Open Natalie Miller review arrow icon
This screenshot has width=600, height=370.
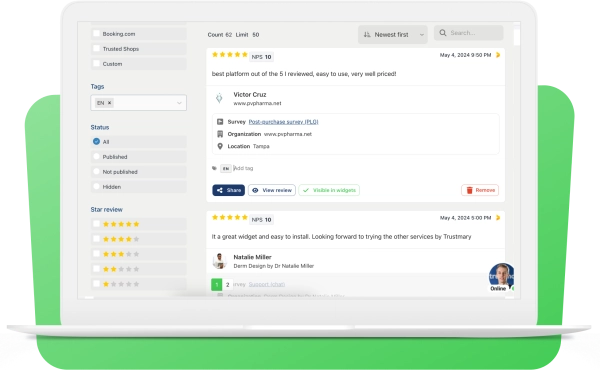(x=498, y=218)
